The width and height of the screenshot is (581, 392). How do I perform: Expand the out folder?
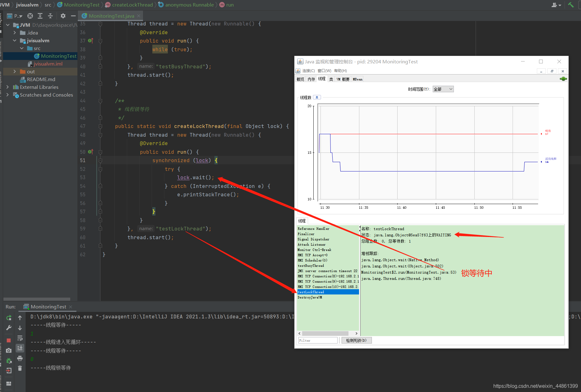[x=15, y=71]
